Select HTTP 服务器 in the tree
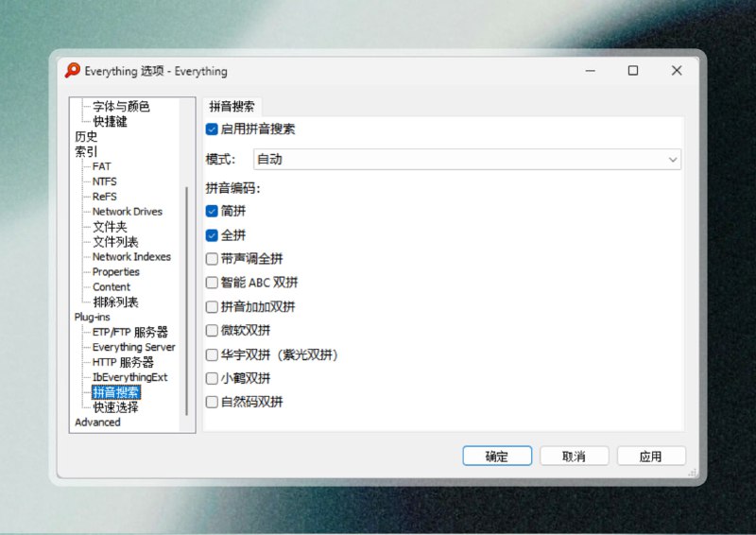Screen dimensions: 756x535 (x=123, y=362)
